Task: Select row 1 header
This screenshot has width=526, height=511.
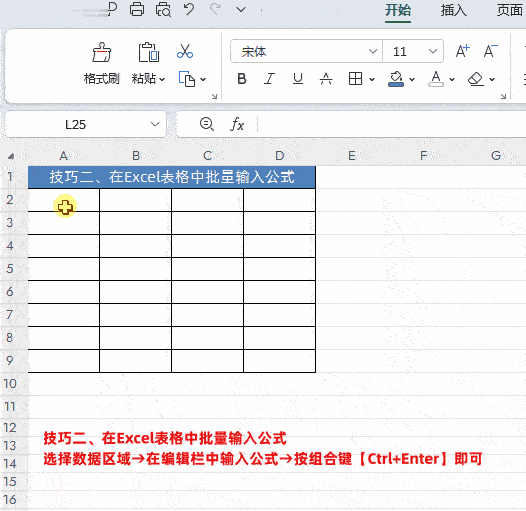Action: [x=10, y=177]
